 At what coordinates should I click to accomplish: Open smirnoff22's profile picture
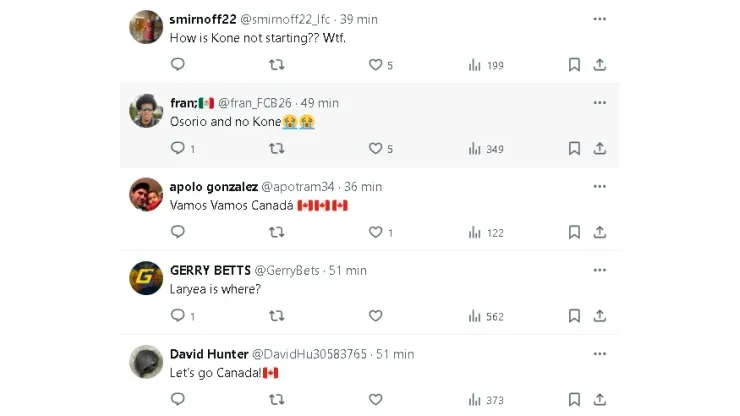(x=146, y=27)
